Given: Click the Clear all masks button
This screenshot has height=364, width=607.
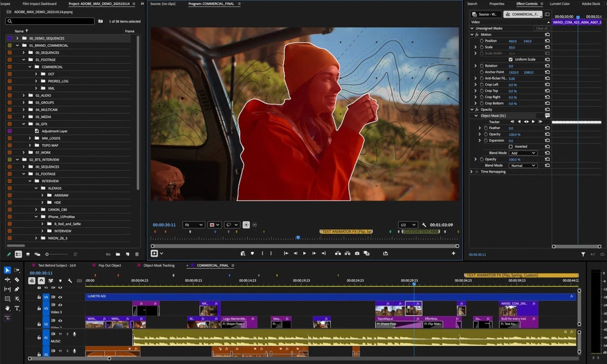Looking at the screenshot, I should (542, 28).
